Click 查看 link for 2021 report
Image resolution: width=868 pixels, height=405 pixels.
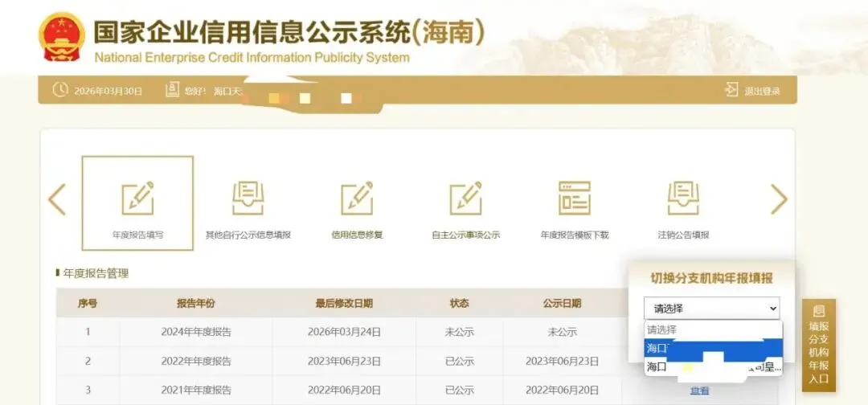[700, 391]
